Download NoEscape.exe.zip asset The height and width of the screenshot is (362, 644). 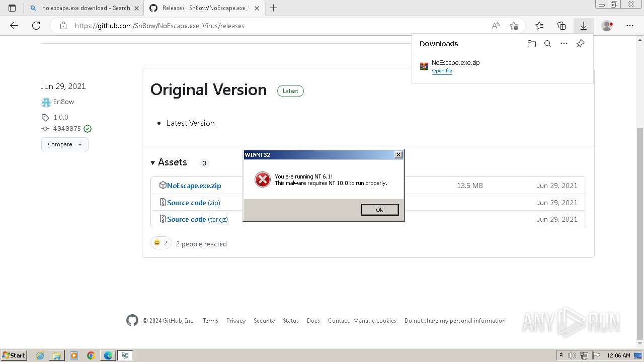pyautogui.click(x=194, y=186)
